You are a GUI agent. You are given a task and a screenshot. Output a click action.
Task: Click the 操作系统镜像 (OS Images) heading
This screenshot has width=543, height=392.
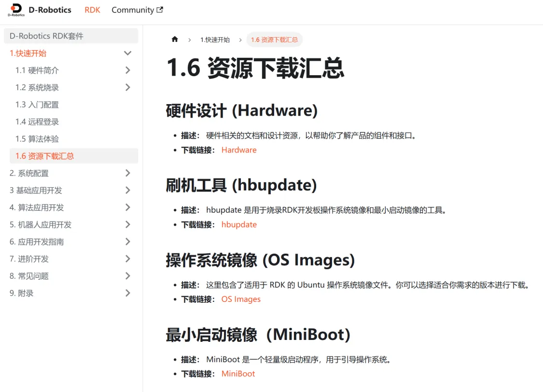tap(261, 260)
